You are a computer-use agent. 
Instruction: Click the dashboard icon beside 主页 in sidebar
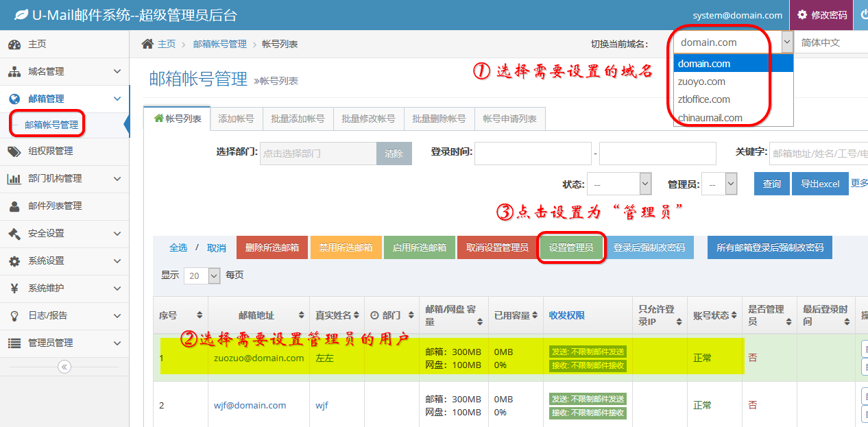[x=14, y=44]
